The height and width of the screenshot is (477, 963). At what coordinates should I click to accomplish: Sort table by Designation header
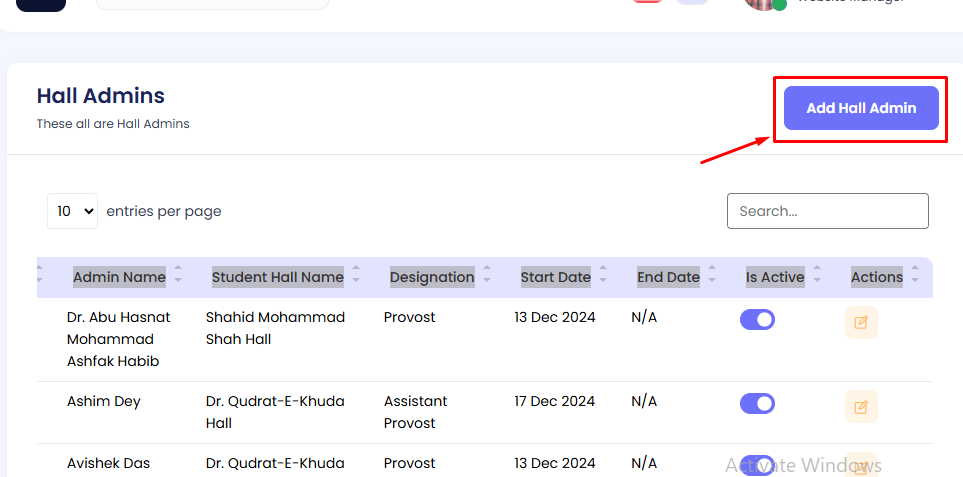[x=432, y=277]
